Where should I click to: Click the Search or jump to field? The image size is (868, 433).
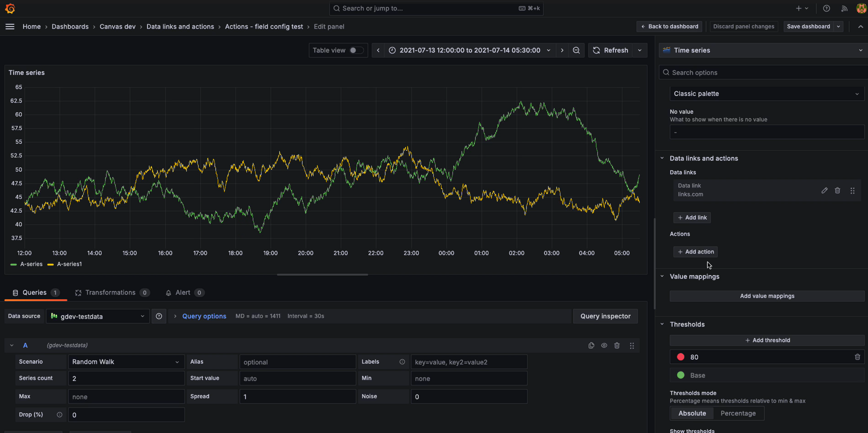(436, 8)
